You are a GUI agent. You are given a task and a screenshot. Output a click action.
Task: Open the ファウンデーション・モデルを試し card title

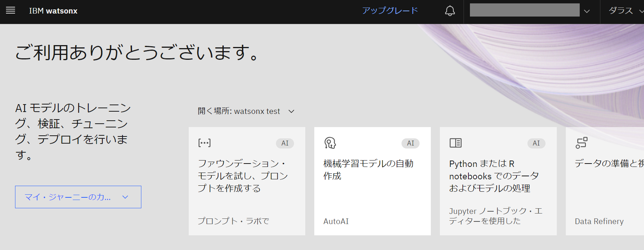coord(242,176)
